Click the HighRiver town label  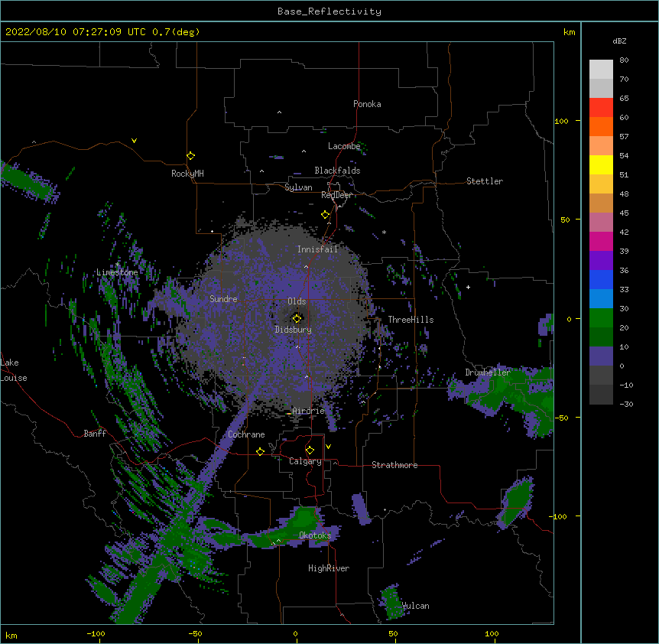coord(329,568)
